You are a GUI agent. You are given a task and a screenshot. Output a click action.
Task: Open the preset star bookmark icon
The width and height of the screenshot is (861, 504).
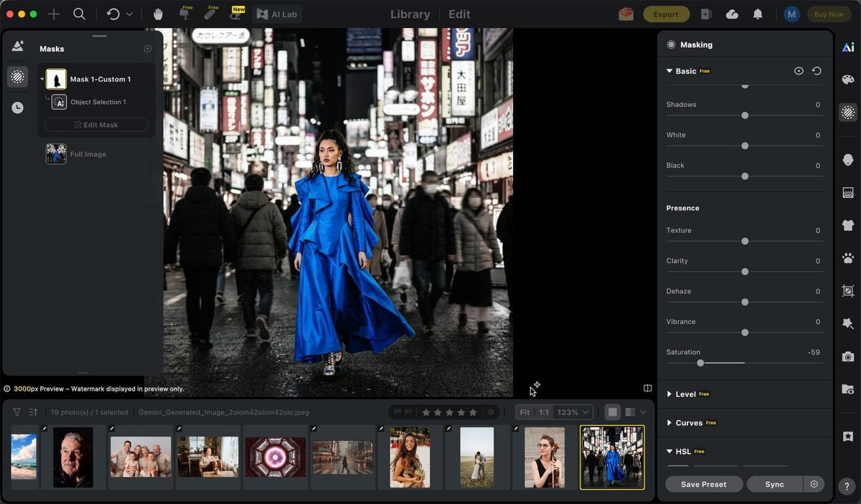(848, 436)
